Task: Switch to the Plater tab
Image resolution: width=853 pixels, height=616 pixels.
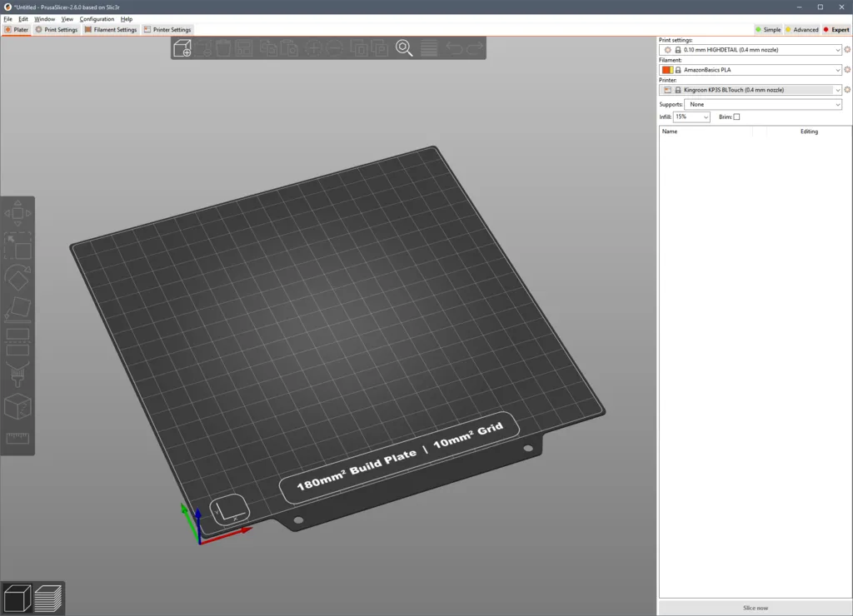Action: click(x=17, y=30)
